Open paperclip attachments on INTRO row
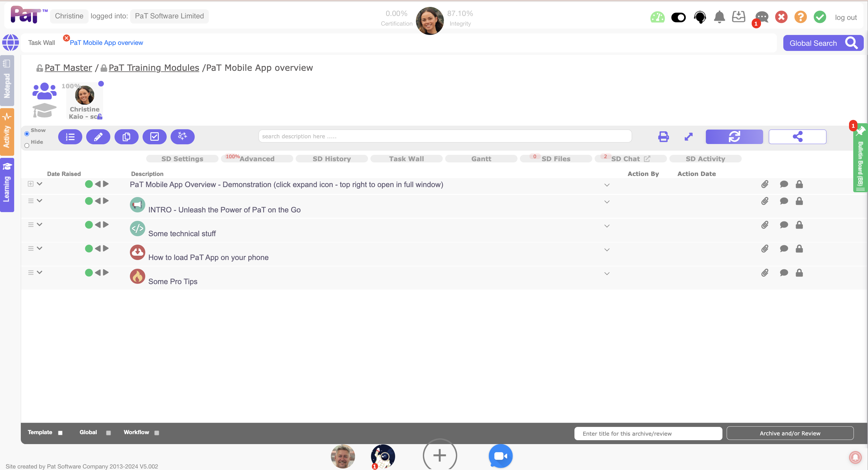 coord(765,201)
